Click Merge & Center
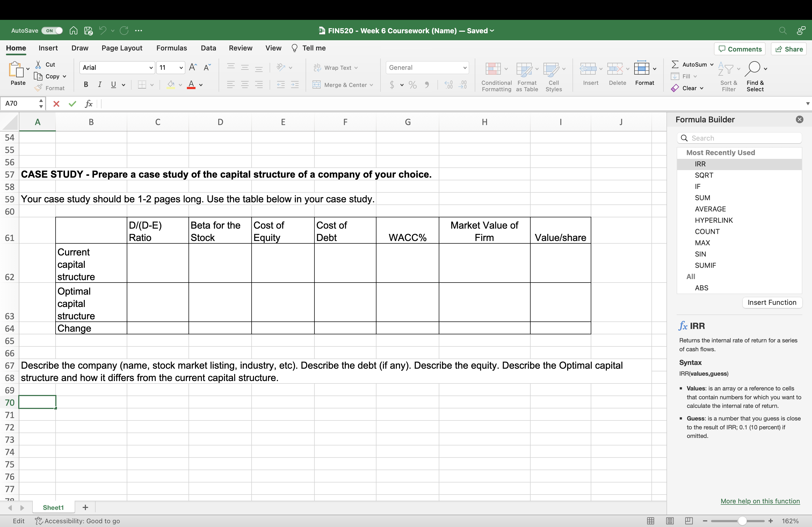Image resolution: width=812 pixels, height=527 pixels. click(343, 85)
